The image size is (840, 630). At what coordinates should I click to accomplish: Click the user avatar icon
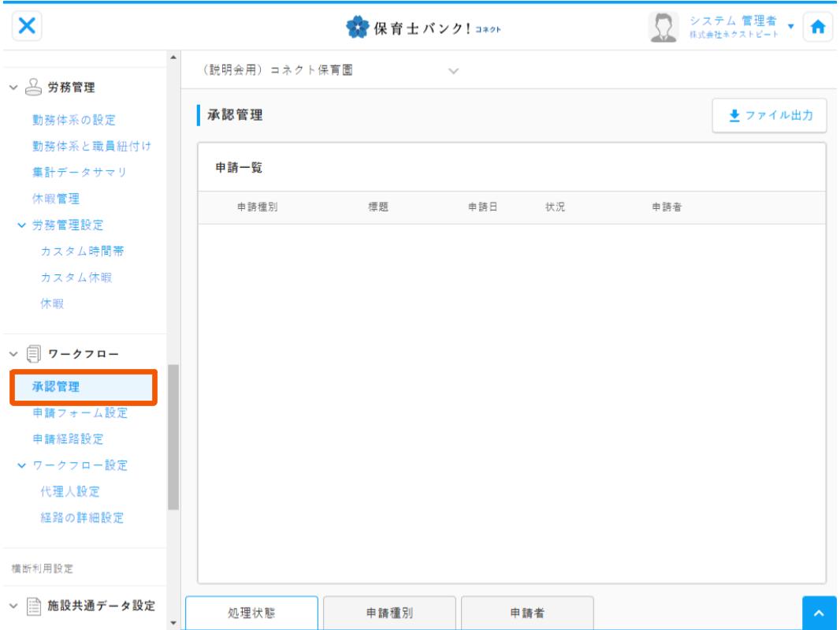[x=663, y=26]
